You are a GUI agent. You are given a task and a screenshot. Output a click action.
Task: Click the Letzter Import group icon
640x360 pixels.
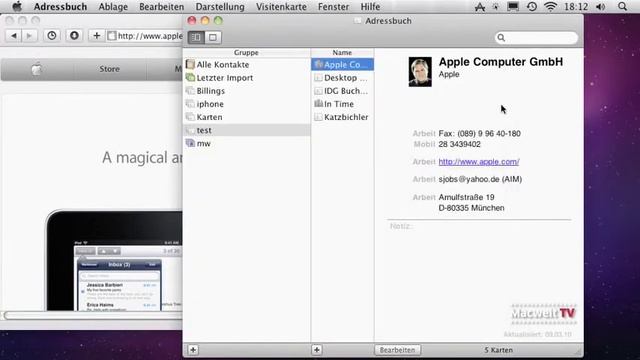[190, 77]
